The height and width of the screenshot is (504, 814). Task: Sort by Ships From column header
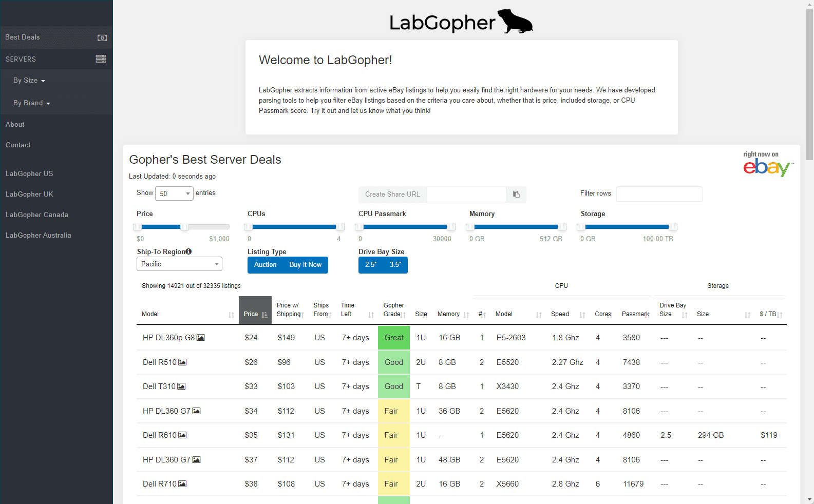click(322, 310)
